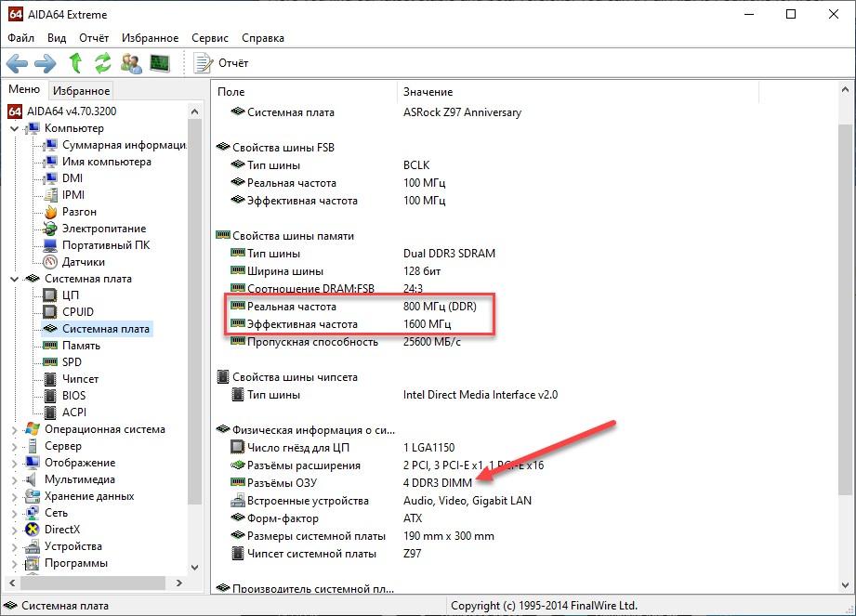This screenshot has width=856, height=616.
Task: Select Суммарная информация in the tree
Action: 124,145
